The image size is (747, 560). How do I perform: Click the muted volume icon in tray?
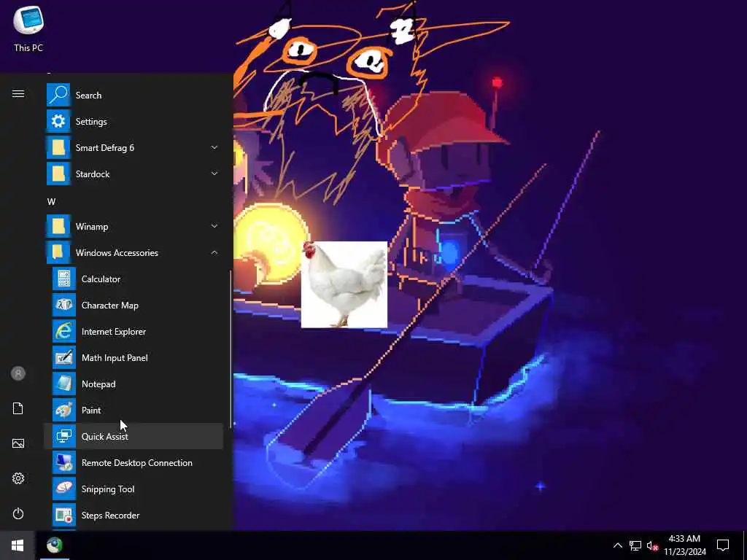coord(652,545)
